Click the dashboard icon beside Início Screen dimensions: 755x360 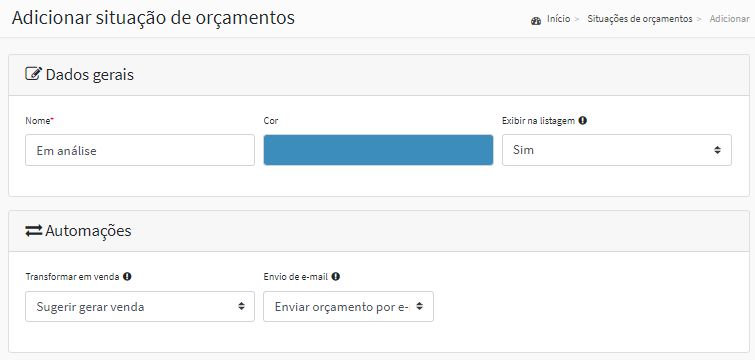pos(535,20)
